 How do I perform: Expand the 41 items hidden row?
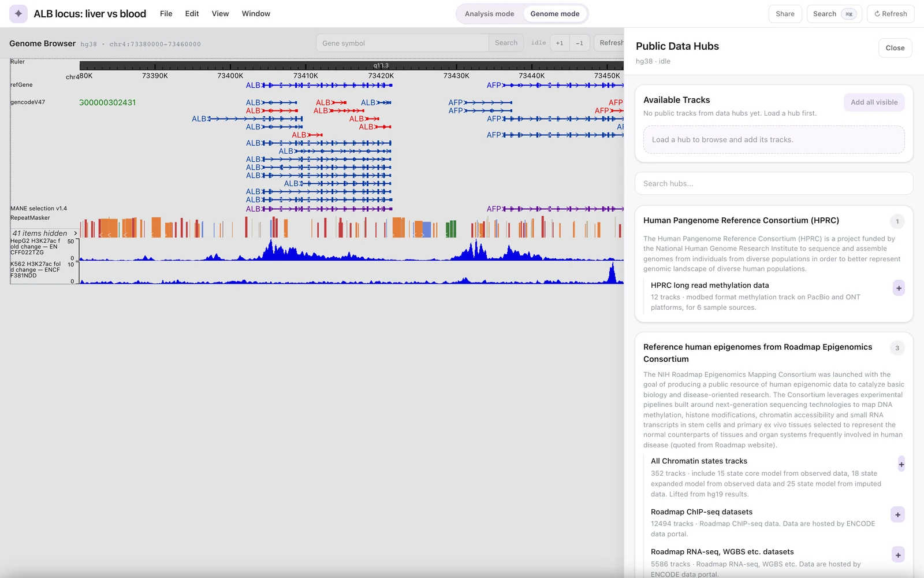(x=44, y=233)
